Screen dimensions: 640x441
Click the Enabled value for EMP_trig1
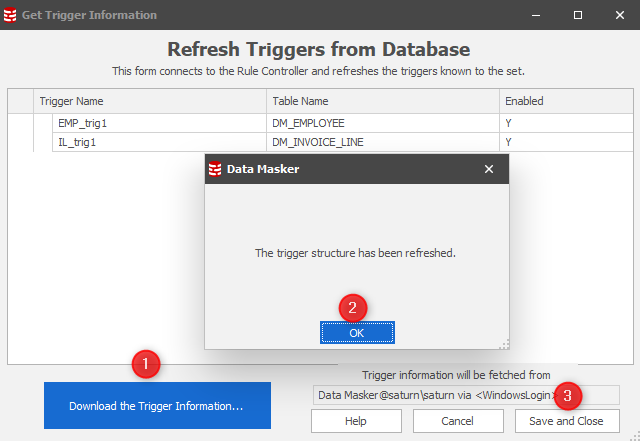coord(509,123)
